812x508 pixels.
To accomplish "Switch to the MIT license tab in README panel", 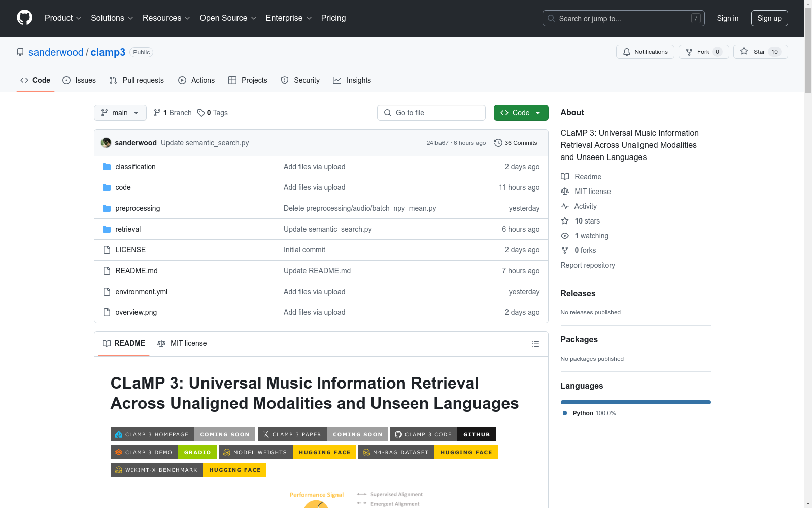I will coord(182,343).
